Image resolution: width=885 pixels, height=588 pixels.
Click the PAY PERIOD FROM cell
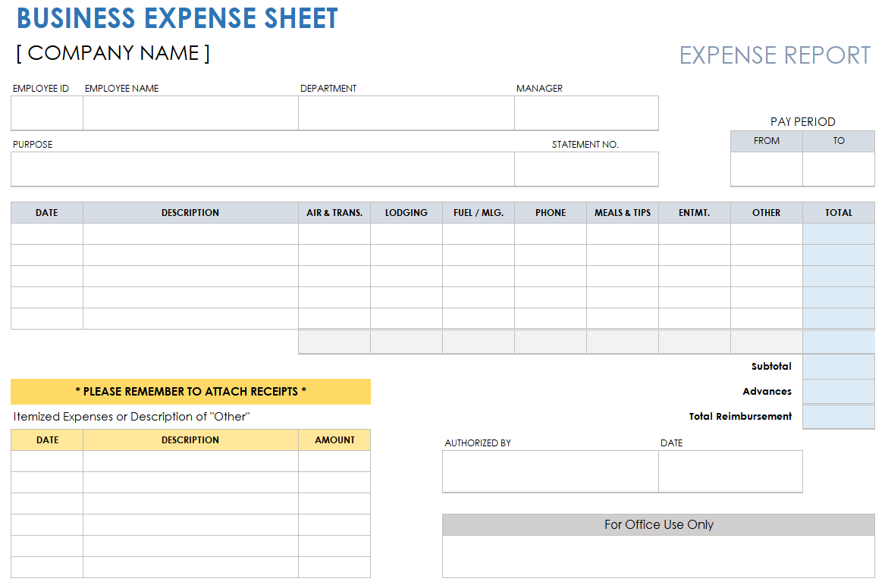(x=766, y=168)
